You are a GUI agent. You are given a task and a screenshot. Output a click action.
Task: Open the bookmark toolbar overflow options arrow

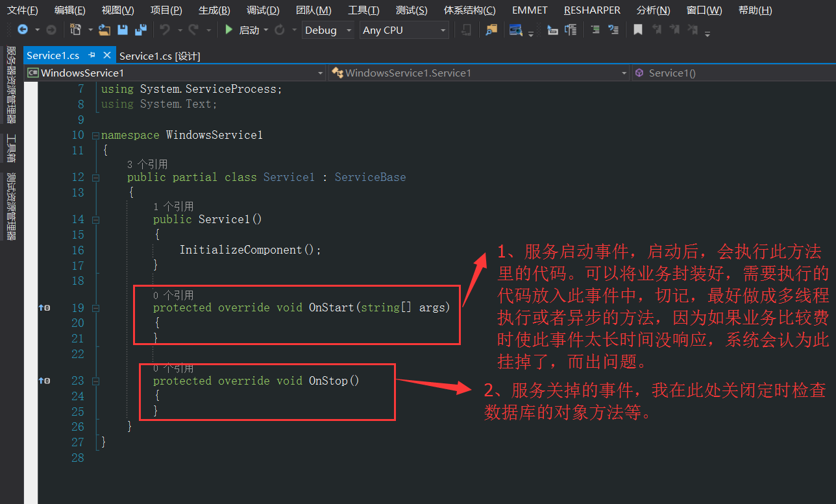tap(707, 33)
